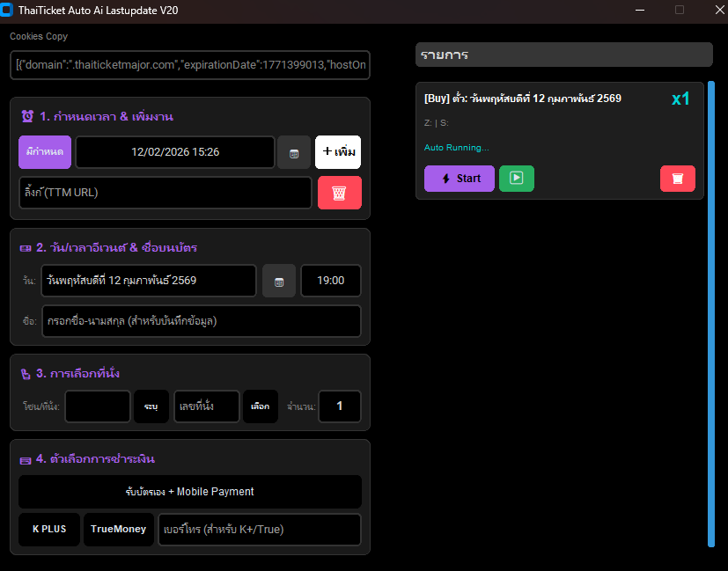Click the 19:00 event time field

[331, 282]
